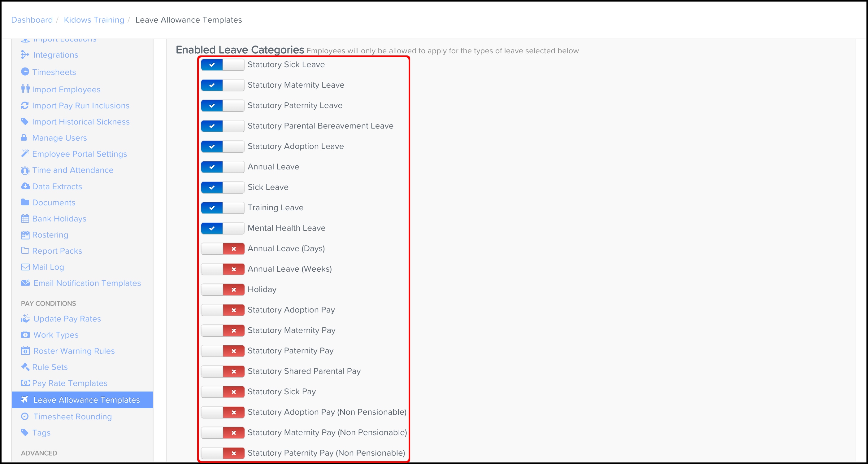Disable the Training Leave toggle
Image resolution: width=868 pixels, height=464 pixels.
pyautogui.click(x=222, y=208)
